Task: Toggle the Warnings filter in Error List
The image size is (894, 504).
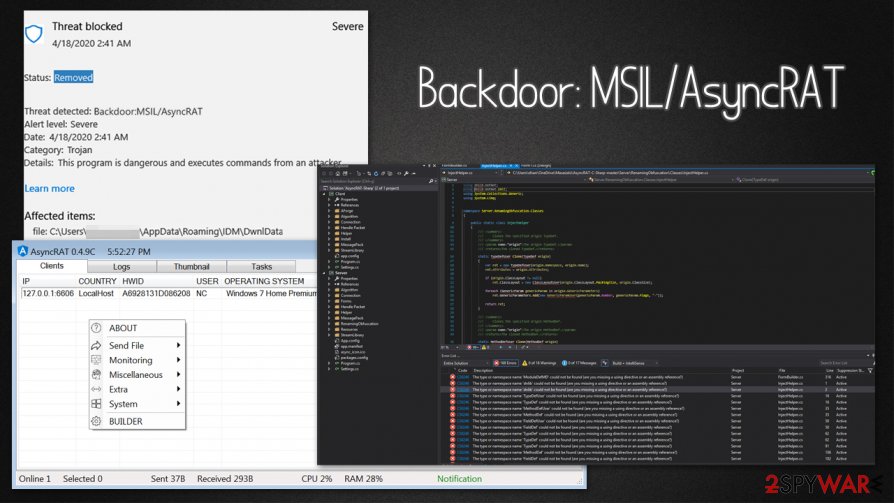Action: [x=539, y=363]
